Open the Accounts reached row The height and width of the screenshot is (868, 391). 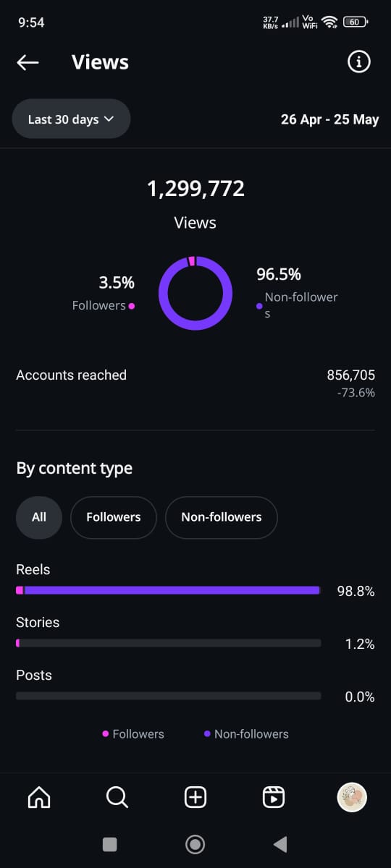pos(195,383)
